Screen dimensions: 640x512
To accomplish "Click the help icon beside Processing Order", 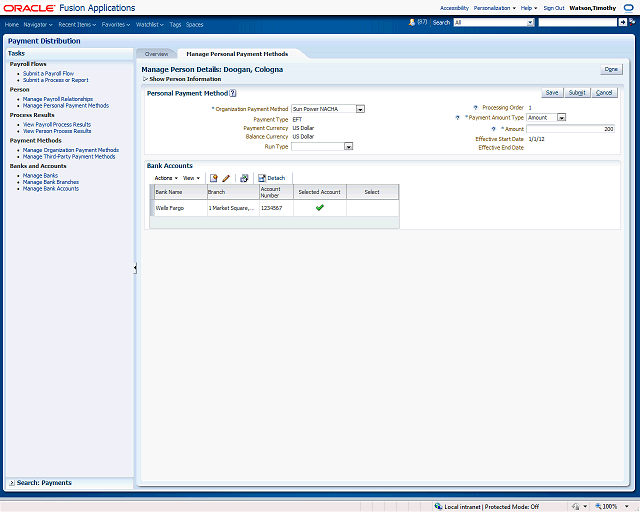I will tap(474, 107).
